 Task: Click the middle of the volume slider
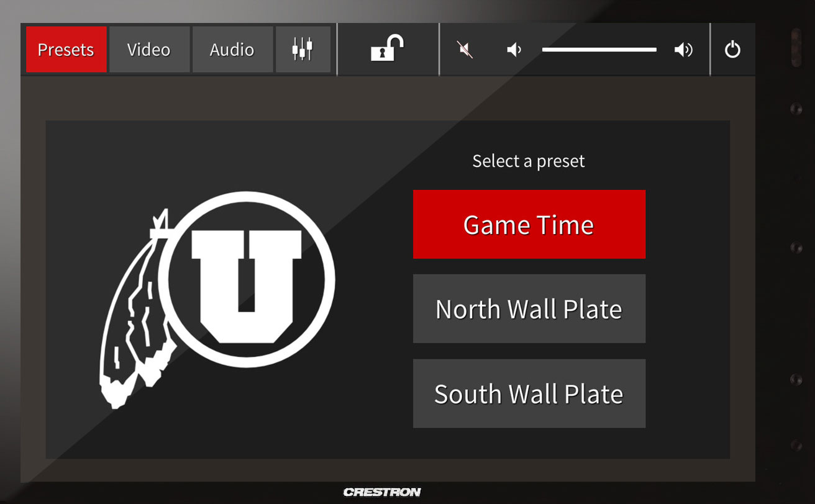(599, 50)
